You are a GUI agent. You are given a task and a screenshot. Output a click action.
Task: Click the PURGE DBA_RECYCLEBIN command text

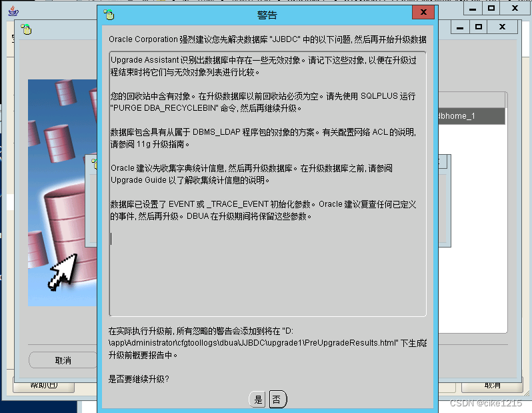[163, 108]
